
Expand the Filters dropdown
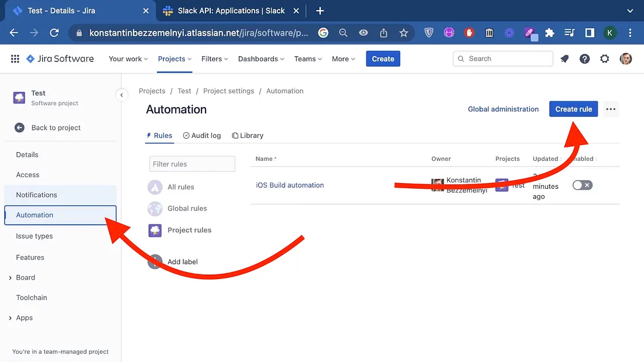coord(214,58)
